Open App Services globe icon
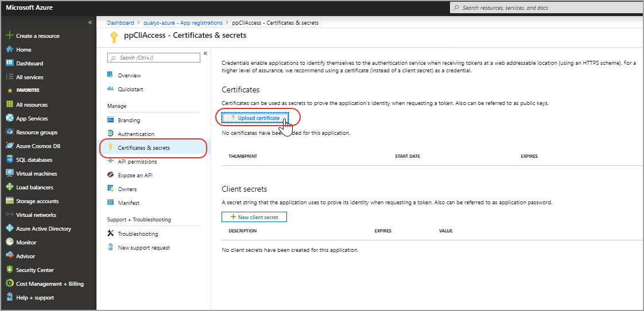The width and height of the screenshot is (644, 311). click(10, 118)
